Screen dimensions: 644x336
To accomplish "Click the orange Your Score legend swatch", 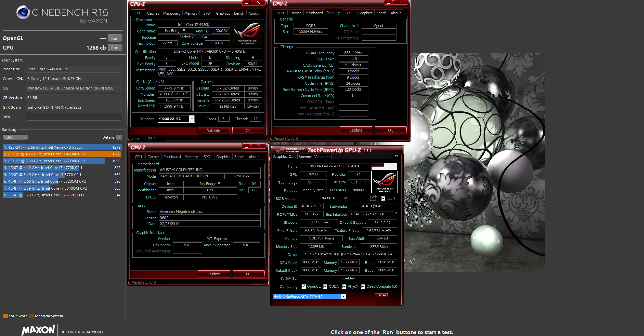I will pos(5,316).
